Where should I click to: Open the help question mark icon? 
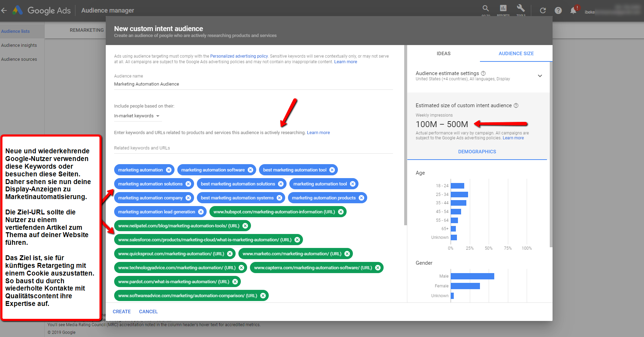click(x=558, y=10)
